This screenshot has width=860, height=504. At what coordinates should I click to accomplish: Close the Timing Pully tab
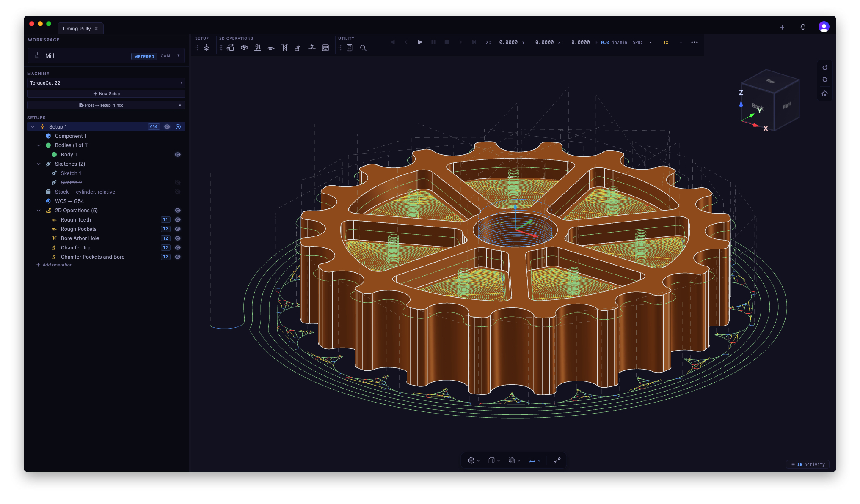pyautogui.click(x=96, y=29)
